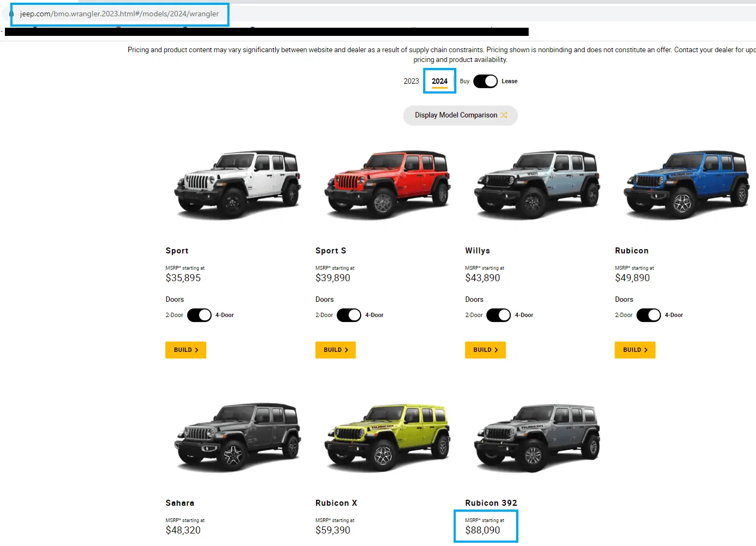Click the Lease label beside the toggle
This screenshot has width=756, height=546.
pyautogui.click(x=510, y=81)
